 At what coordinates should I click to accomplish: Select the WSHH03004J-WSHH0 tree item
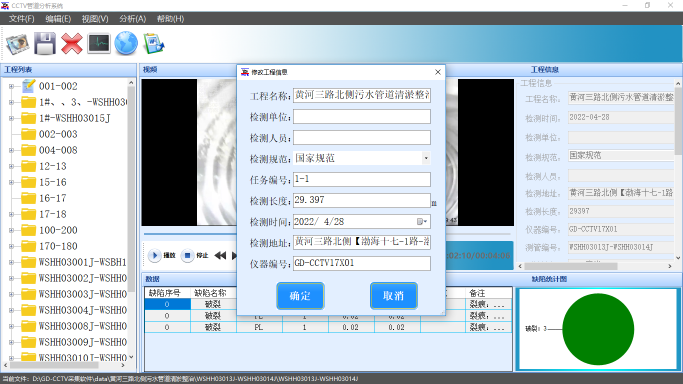pos(82,310)
